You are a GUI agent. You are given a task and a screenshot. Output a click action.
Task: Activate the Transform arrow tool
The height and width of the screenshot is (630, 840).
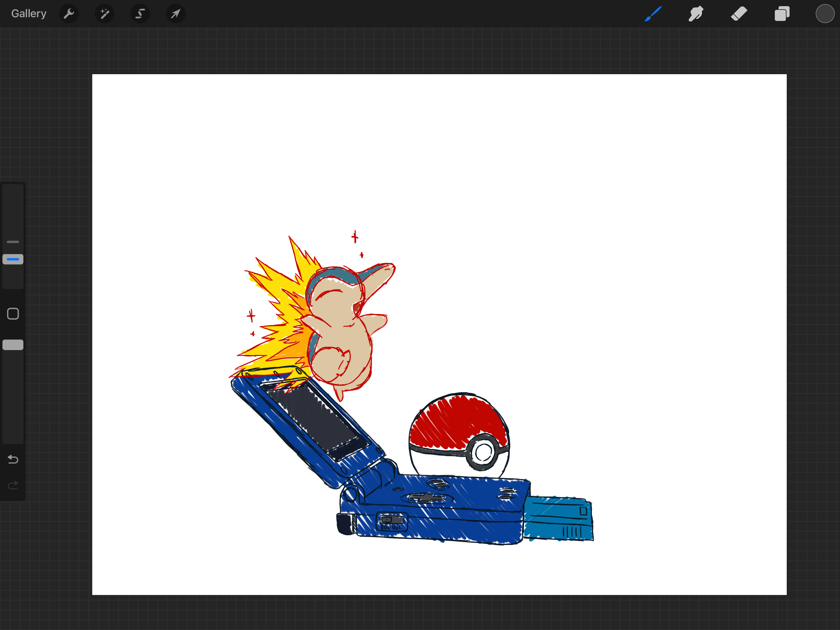point(176,14)
